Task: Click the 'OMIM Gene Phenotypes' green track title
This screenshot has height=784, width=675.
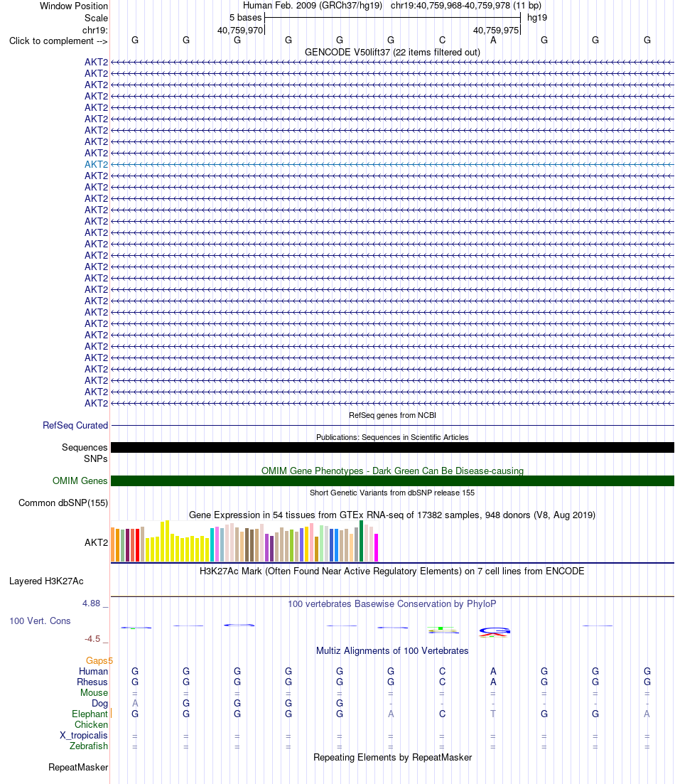Action: coord(392,471)
